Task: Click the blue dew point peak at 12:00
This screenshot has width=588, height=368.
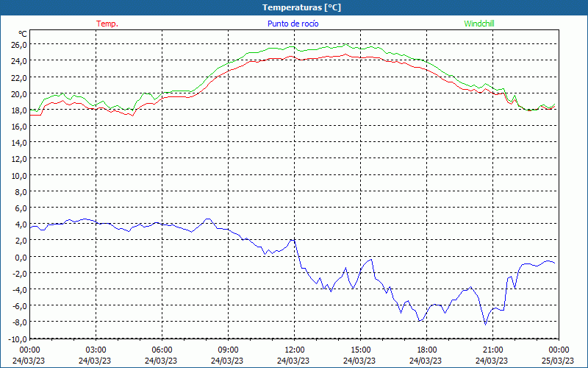Action: tap(292, 240)
